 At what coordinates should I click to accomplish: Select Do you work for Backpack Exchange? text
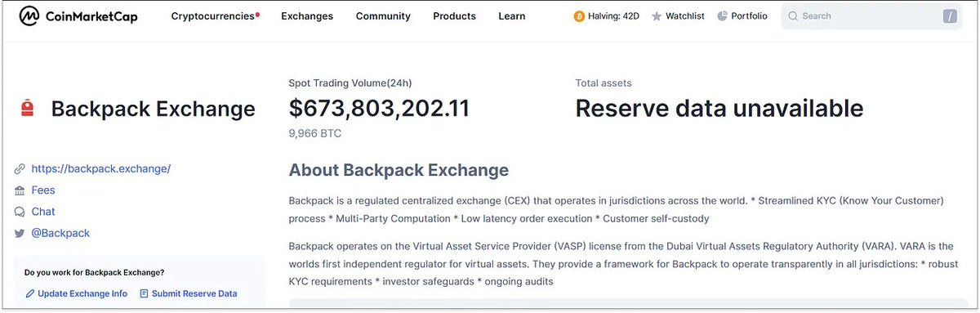94,272
